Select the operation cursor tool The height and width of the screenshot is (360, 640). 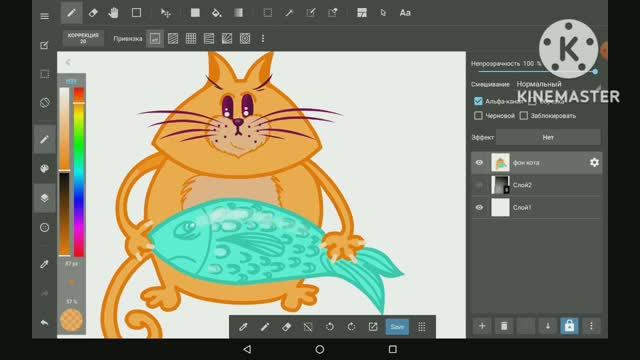383,13
